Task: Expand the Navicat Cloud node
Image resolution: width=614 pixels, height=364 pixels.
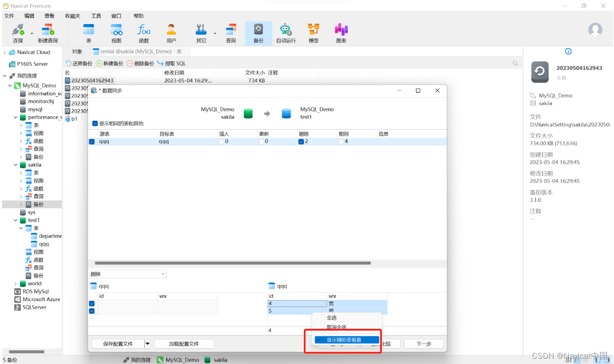Action: [4, 52]
